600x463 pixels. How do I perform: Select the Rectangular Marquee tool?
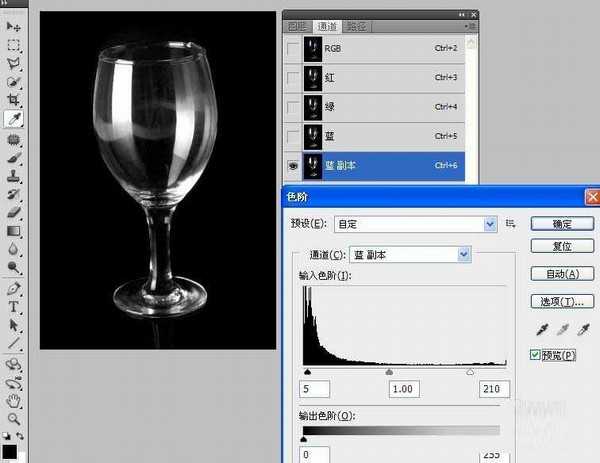(14, 45)
